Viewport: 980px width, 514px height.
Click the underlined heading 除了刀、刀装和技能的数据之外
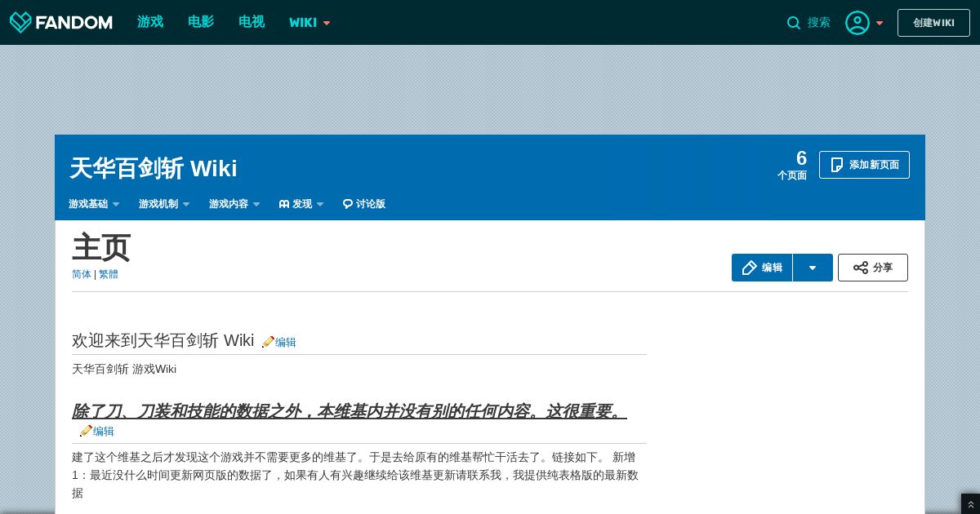click(350, 411)
